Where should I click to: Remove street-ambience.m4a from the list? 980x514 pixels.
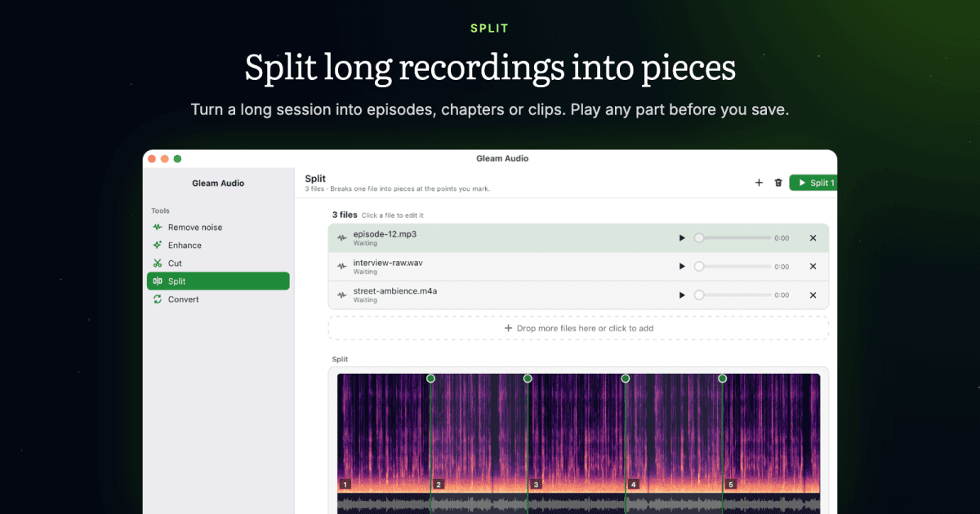click(813, 295)
